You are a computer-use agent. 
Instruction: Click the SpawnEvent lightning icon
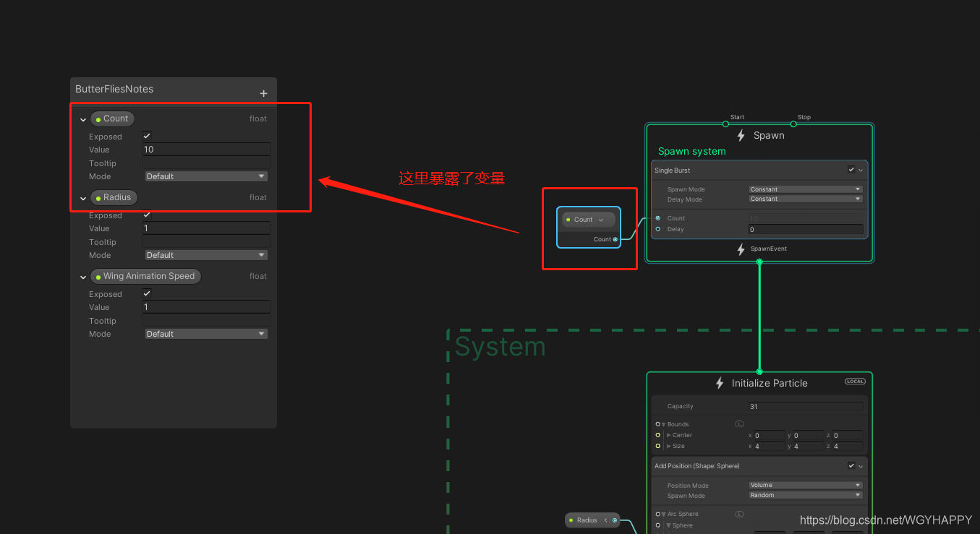coord(741,249)
